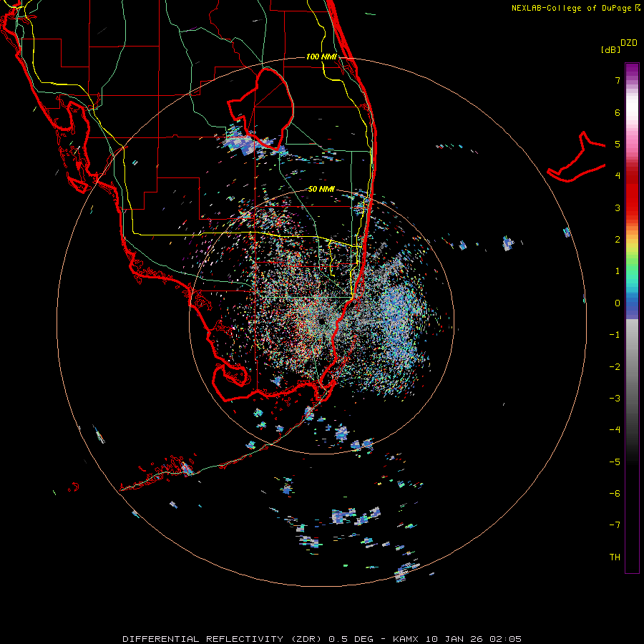Click the -4 value on color scale
The height and width of the screenshot is (644, 644).
pos(615,430)
